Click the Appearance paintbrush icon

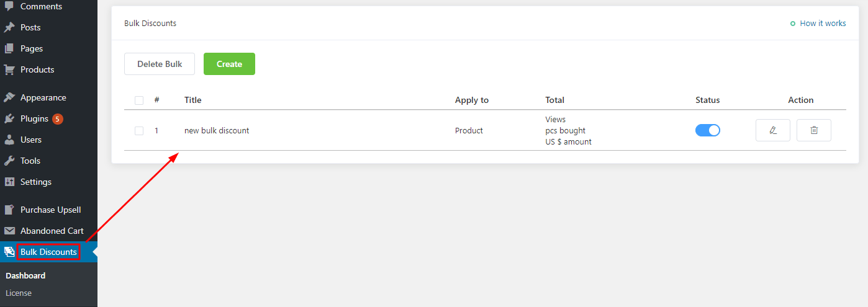[x=9, y=97]
